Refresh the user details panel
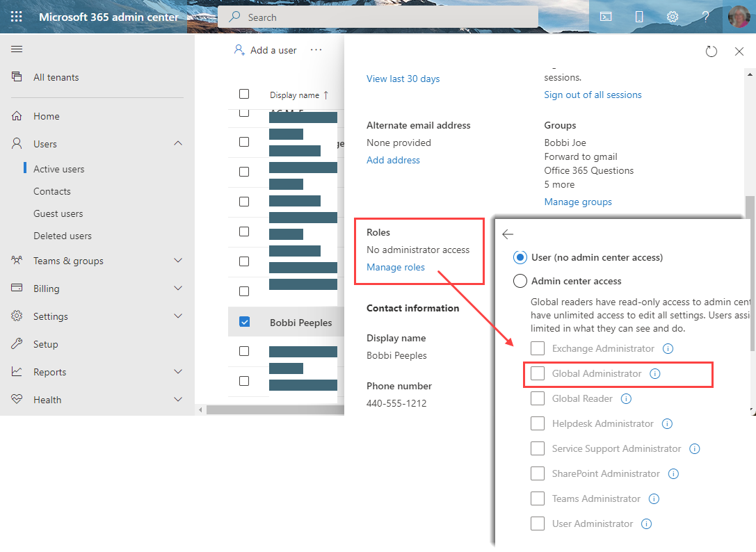Image resolution: width=756 pixels, height=552 pixels. point(711,51)
